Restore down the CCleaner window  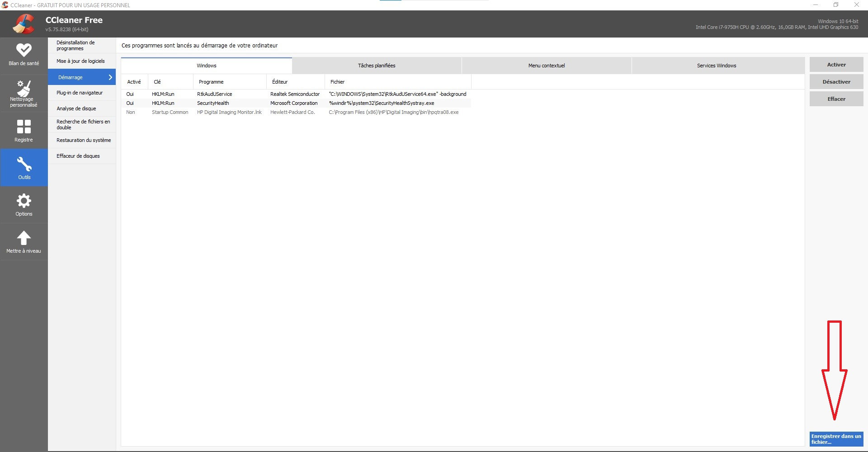836,5
